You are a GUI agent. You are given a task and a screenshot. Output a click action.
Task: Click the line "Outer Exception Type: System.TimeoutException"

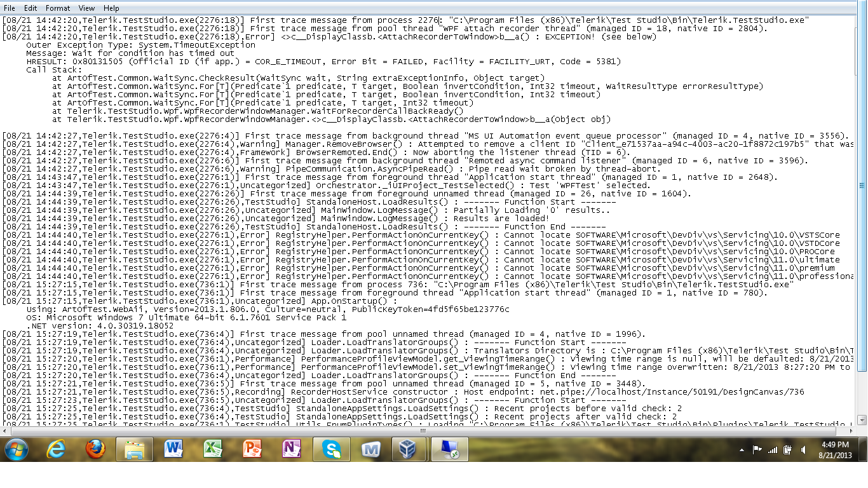[x=140, y=45]
